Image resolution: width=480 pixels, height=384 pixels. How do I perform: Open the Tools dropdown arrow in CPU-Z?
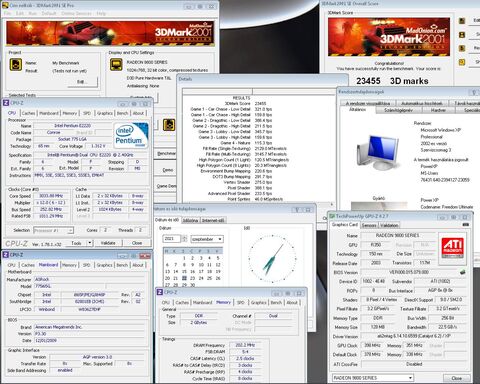[x=89, y=243]
